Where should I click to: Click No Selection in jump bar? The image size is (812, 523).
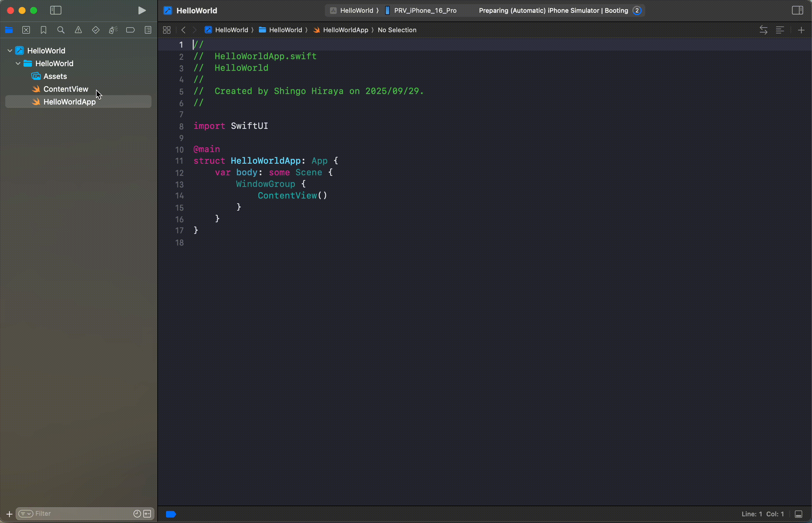coord(397,30)
